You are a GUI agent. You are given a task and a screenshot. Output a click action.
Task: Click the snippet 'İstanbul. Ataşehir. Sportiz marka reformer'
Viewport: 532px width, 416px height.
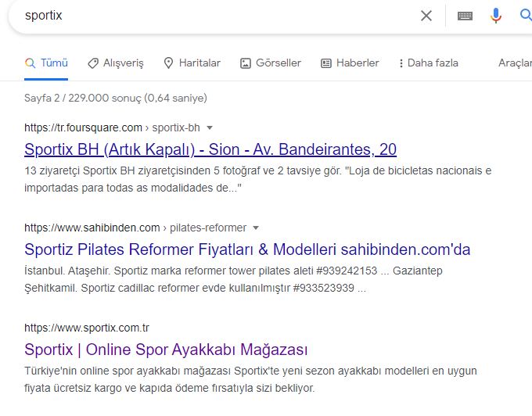click(233, 279)
